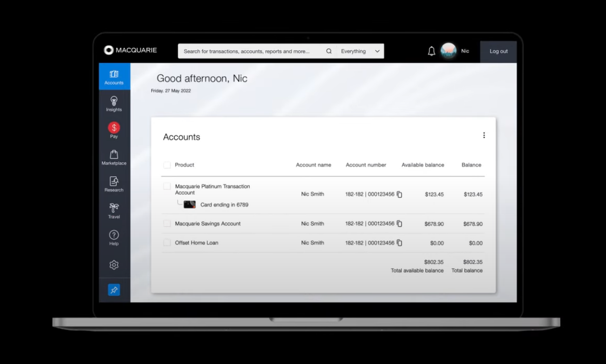Copy the Savings Account number
Image resolution: width=606 pixels, height=364 pixels.
(400, 224)
